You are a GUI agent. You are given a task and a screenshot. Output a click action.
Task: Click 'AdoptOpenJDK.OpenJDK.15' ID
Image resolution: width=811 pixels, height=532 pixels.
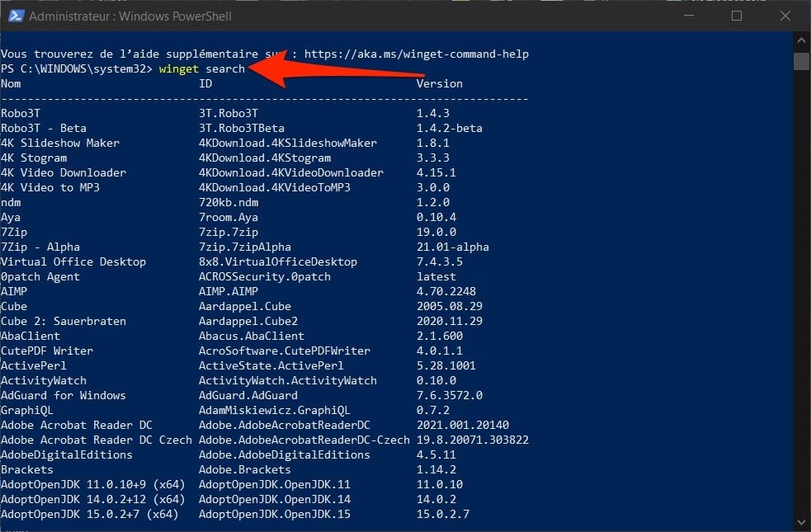pos(275,515)
